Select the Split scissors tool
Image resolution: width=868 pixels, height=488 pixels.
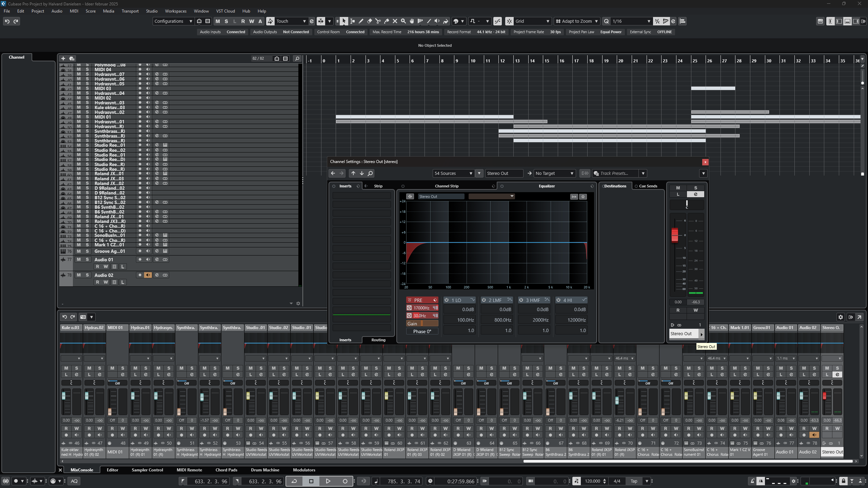378,21
